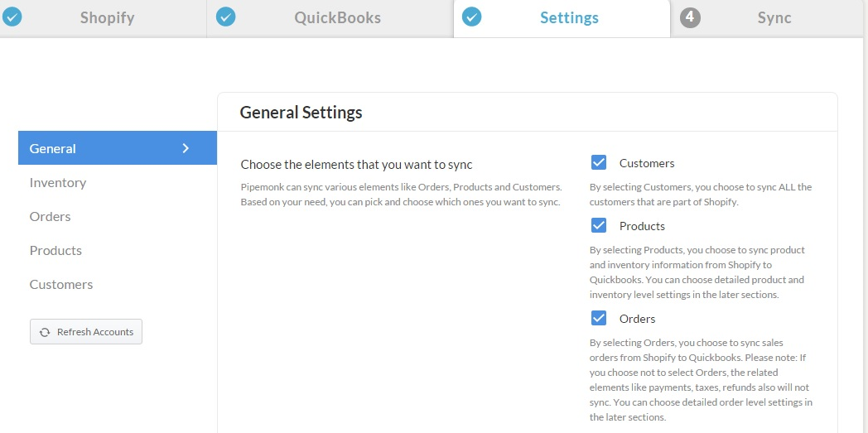Open Orders settings in the sidebar
868x433 pixels.
(50, 217)
